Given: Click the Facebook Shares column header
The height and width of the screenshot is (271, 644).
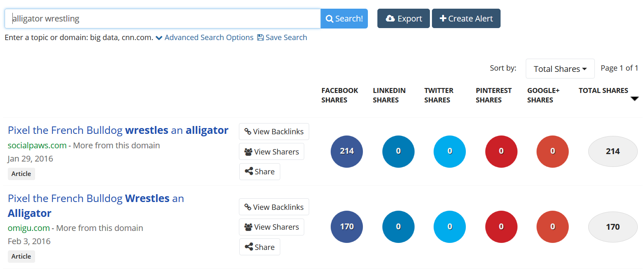Looking at the screenshot, I should [x=339, y=95].
